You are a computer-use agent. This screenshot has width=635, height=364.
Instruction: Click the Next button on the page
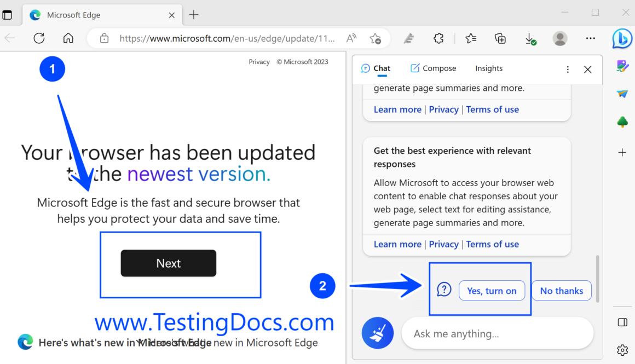click(x=168, y=263)
